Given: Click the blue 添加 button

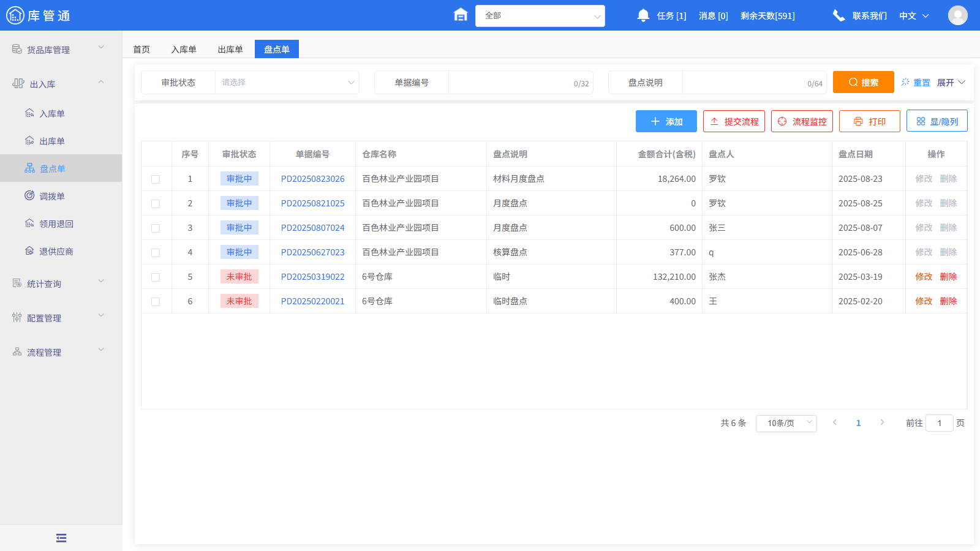Looking at the screenshot, I should tap(666, 121).
